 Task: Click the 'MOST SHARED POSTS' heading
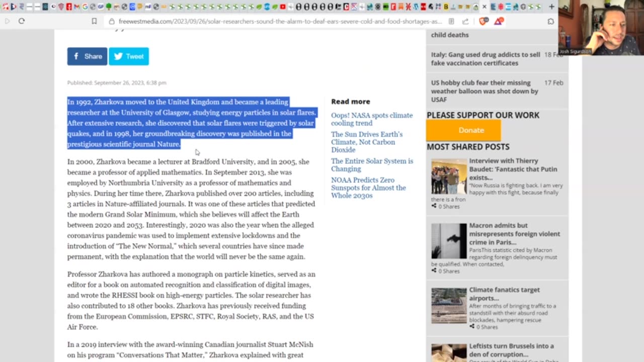coord(468,147)
